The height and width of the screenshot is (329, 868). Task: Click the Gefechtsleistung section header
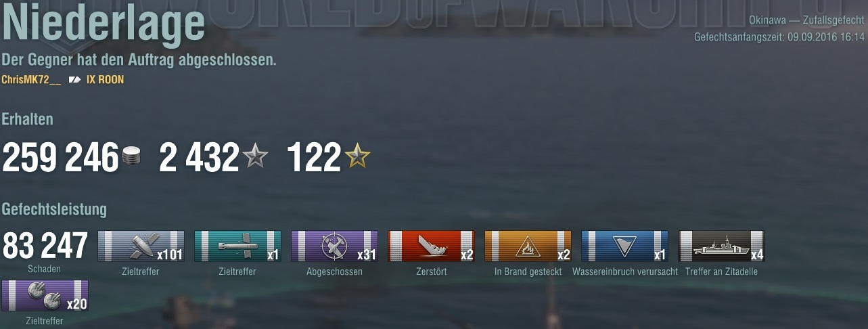tap(54, 209)
